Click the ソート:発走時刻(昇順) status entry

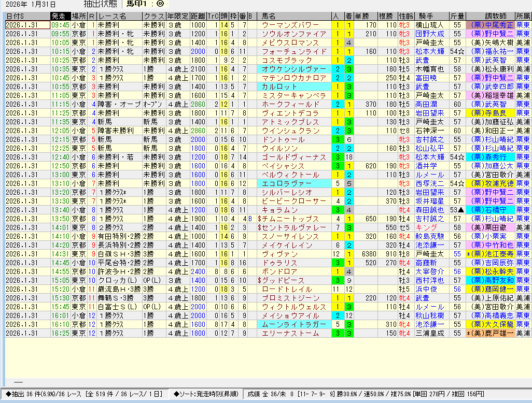pyautogui.click(x=206, y=394)
